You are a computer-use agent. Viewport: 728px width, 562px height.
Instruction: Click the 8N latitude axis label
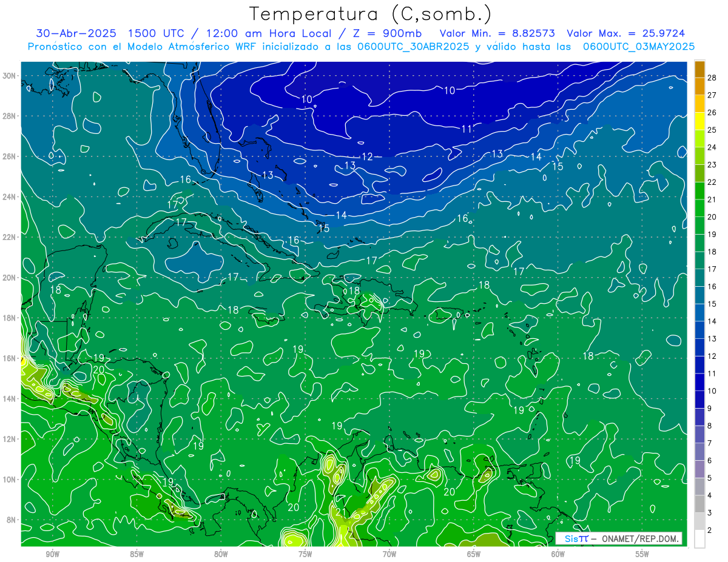pos(12,520)
